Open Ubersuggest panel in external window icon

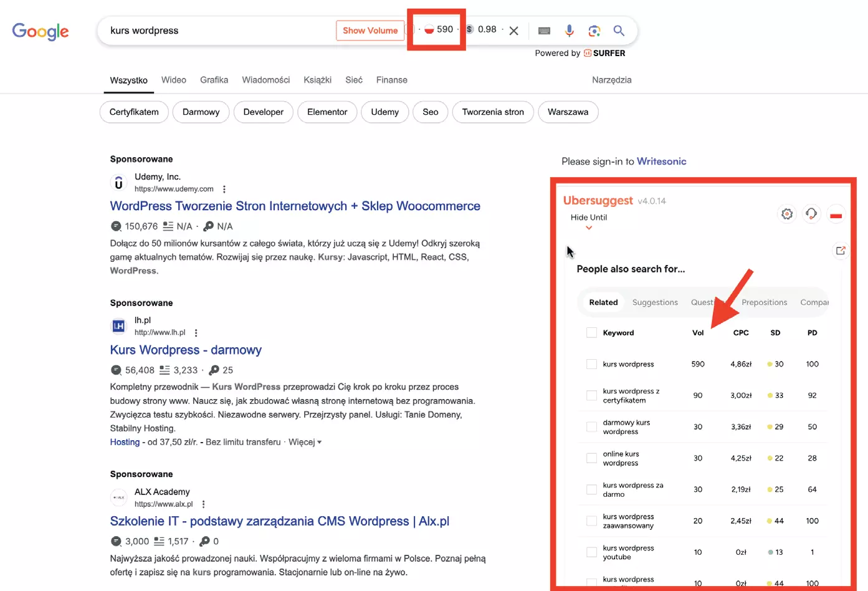click(x=841, y=251)
